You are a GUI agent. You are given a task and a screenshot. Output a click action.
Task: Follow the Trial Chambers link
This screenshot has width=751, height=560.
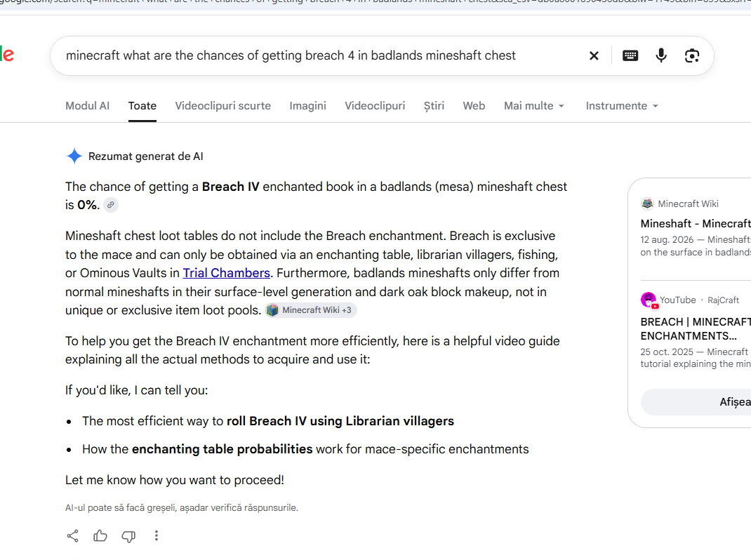(x=227, y=273)
